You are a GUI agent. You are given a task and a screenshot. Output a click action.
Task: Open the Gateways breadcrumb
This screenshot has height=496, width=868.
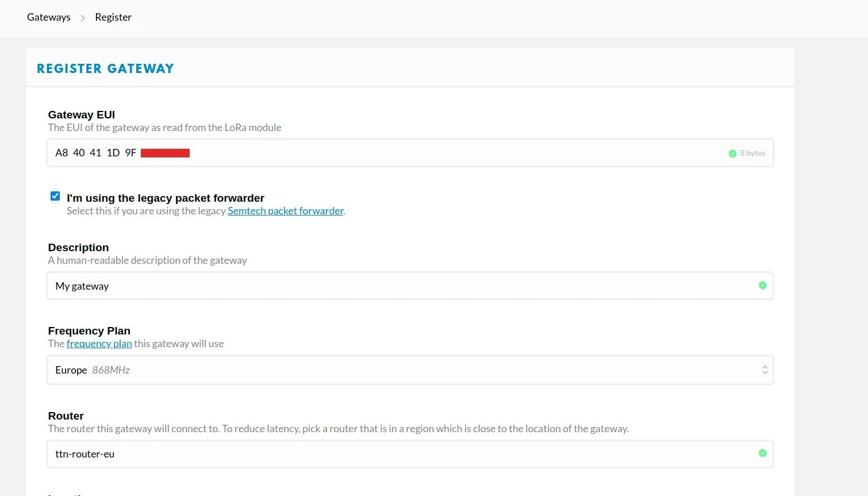pos(49,17)
